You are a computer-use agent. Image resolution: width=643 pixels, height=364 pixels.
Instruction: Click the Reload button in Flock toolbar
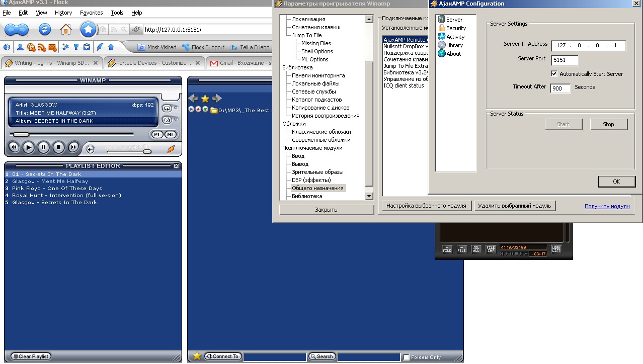click(45, 30)
